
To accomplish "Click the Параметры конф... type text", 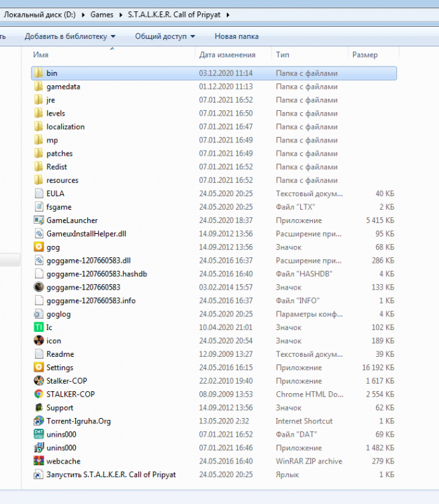I will pyautogui.click(x=309, y=314).
